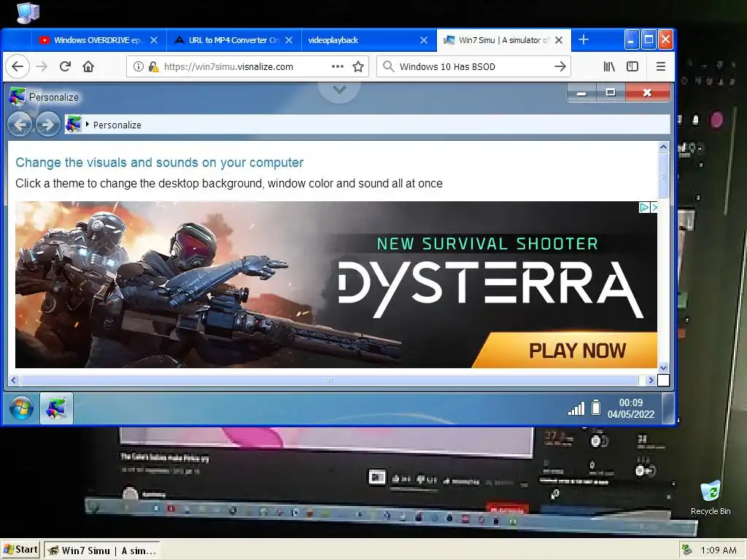Close the Win7 Simu tab
This screenshot has height=560, width=747.
[x=559, y=41]
